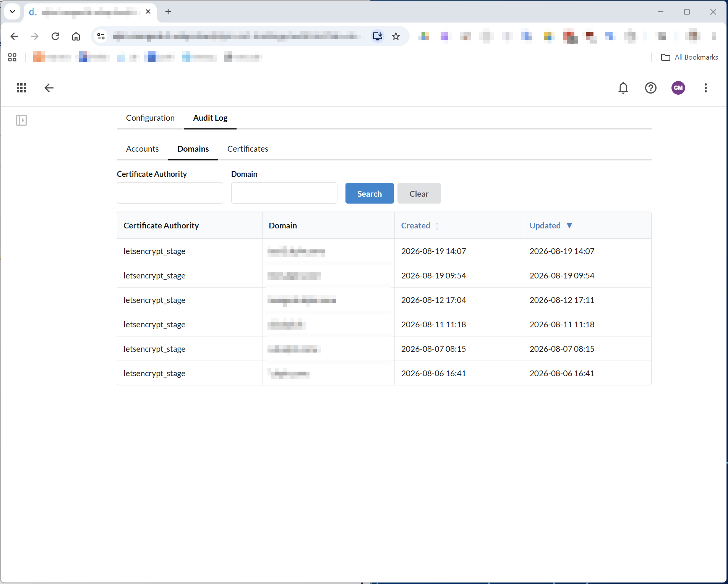Switch to the Accounts sub-tab

[142, 149]
